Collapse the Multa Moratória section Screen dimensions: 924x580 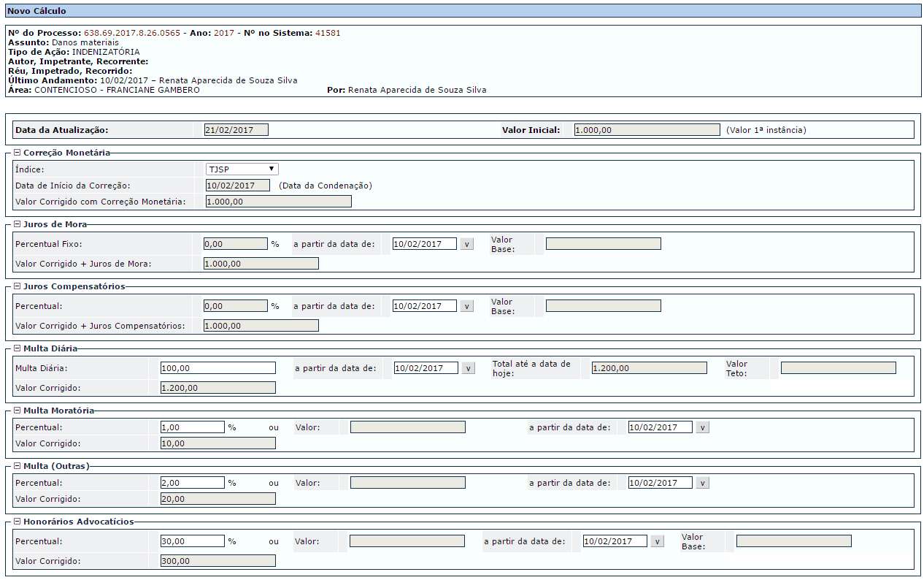[x=18, y=411]
